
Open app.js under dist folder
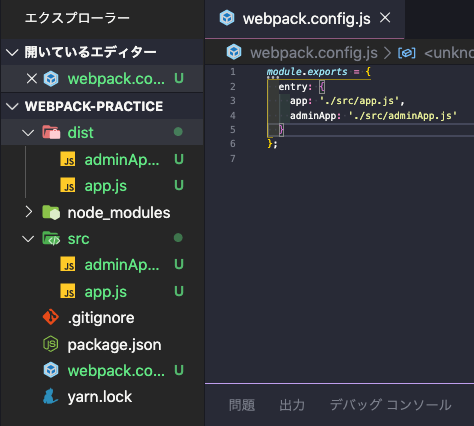[105, 186]
